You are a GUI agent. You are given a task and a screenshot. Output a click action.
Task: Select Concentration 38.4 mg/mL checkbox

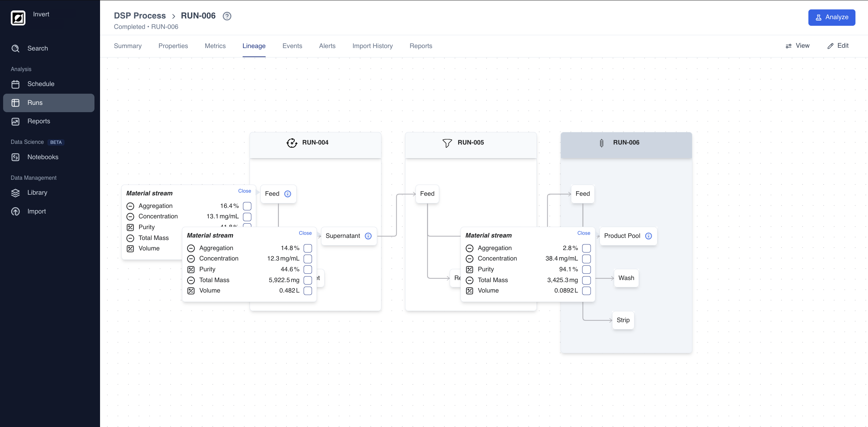586,259
